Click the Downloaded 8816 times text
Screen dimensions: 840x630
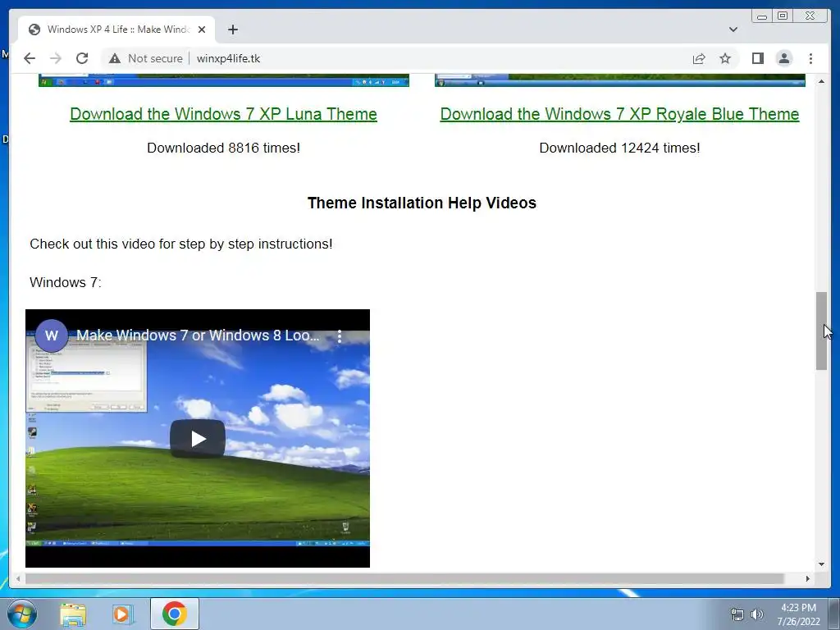point(223,148)
